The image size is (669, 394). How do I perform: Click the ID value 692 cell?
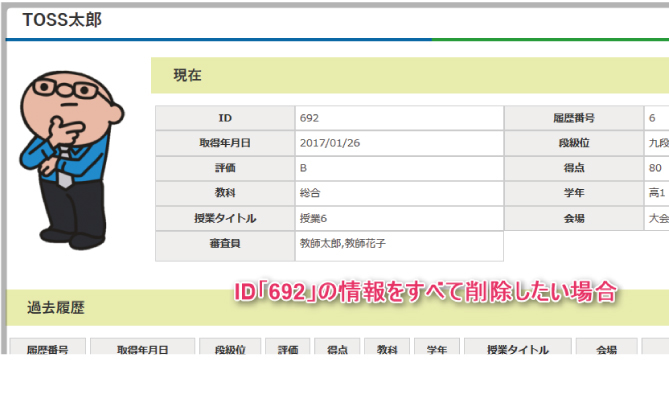pos(399,118)
